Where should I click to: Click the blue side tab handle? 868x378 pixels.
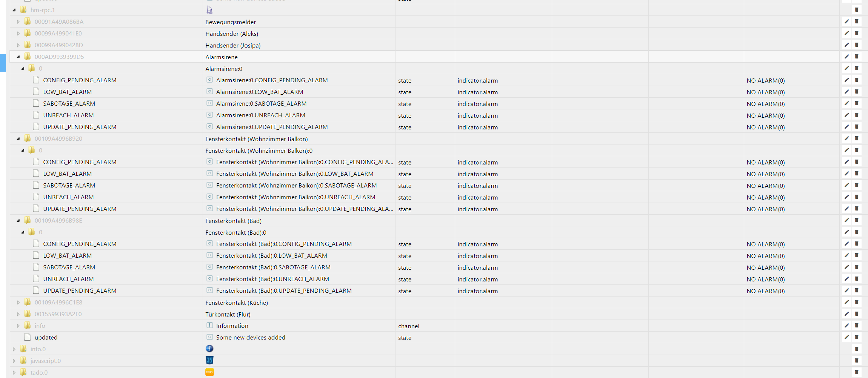(x=3, y=63)
